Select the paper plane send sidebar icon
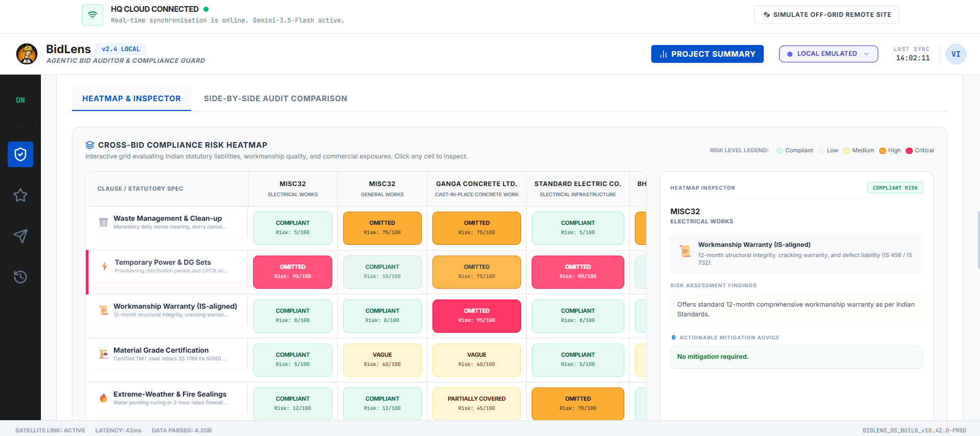980x436 pixels. [x=20, y=236]
